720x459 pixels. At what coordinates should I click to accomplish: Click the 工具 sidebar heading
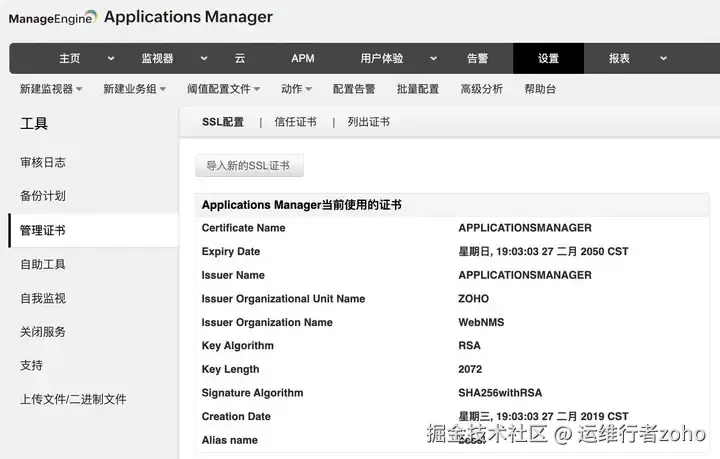click(x=34, y=123)
